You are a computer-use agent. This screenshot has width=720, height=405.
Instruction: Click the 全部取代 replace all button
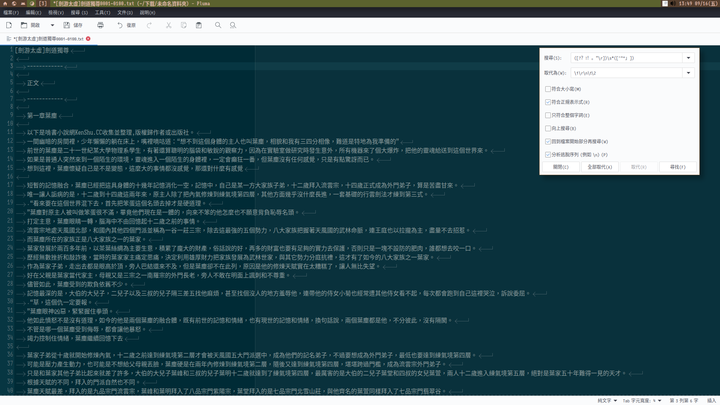point(600,167)
